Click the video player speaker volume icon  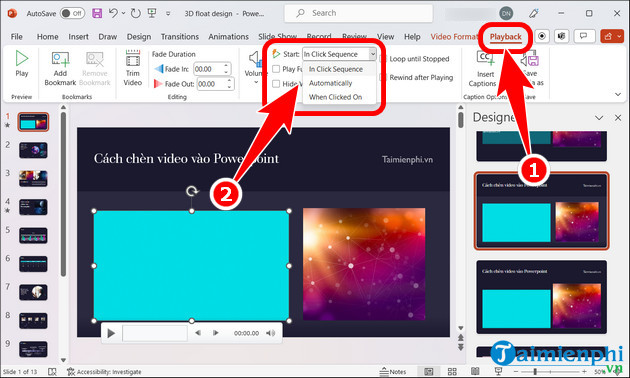pos(271,333)
